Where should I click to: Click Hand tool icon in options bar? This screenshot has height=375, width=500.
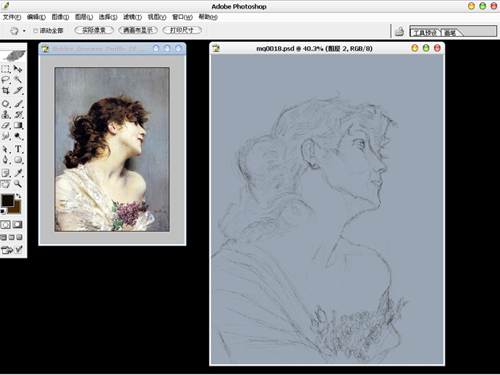[x=14, y=31]
